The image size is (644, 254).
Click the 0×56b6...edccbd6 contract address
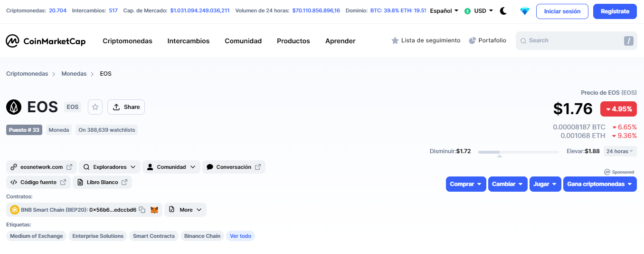point(113,210)
